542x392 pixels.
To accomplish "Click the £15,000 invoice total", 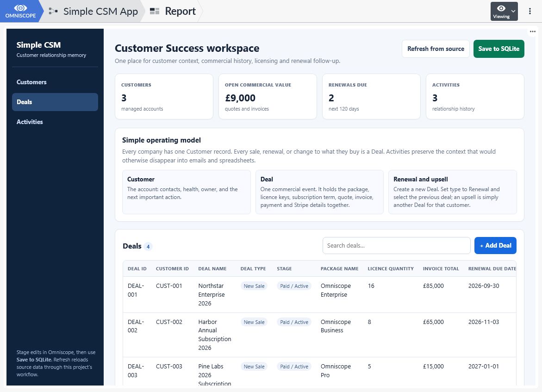I will pyautogui.click(x=433, y=367).
